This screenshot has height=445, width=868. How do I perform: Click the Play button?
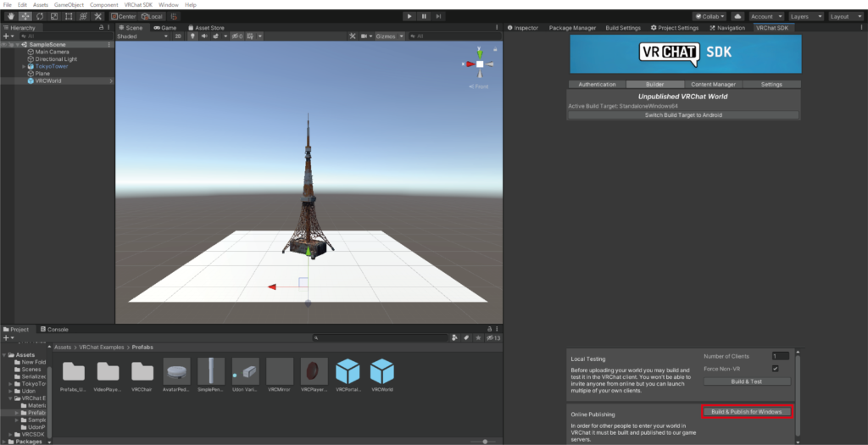coord(409,16)
